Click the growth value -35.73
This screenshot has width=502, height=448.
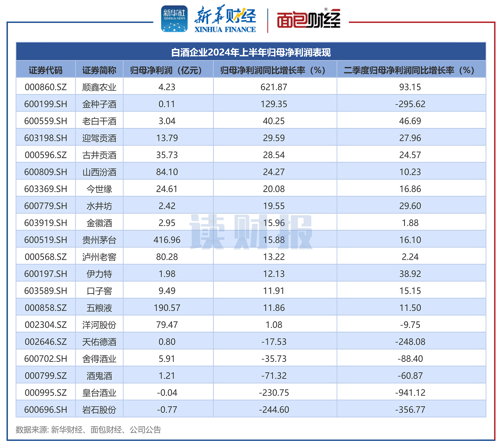274,358
